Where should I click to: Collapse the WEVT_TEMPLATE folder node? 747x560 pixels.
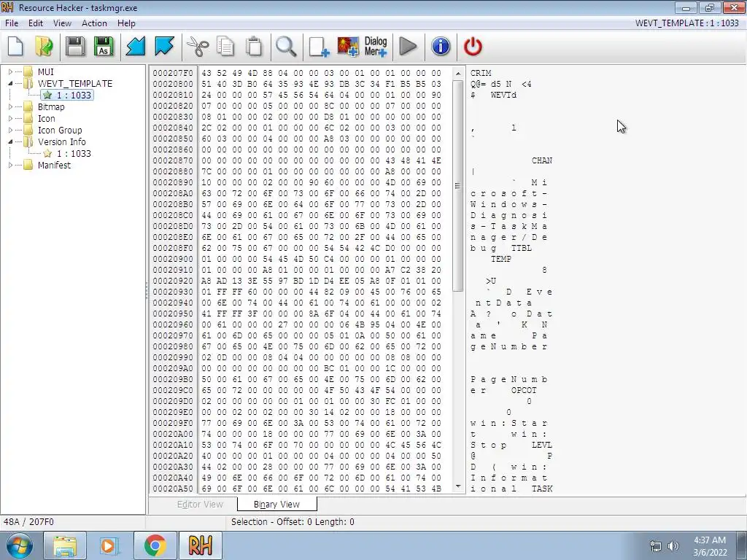[10, 83]
